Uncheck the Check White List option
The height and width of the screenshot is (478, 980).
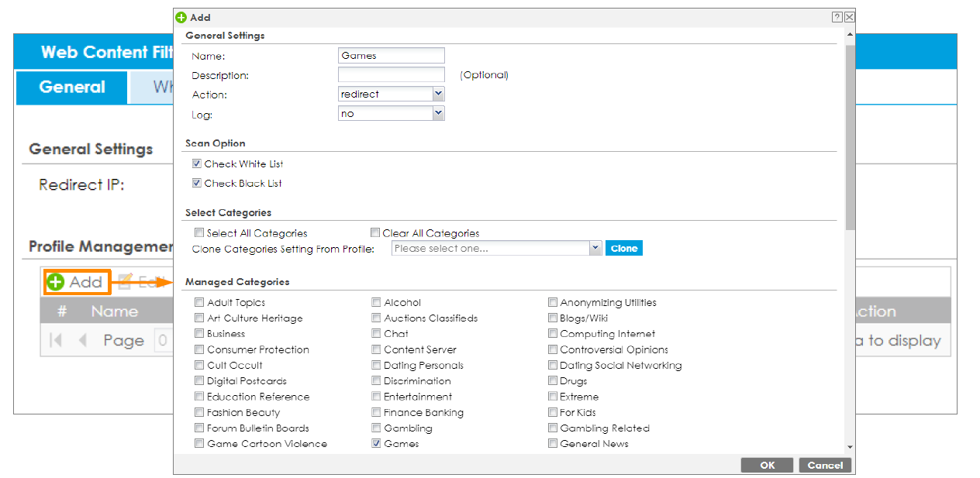197,163
